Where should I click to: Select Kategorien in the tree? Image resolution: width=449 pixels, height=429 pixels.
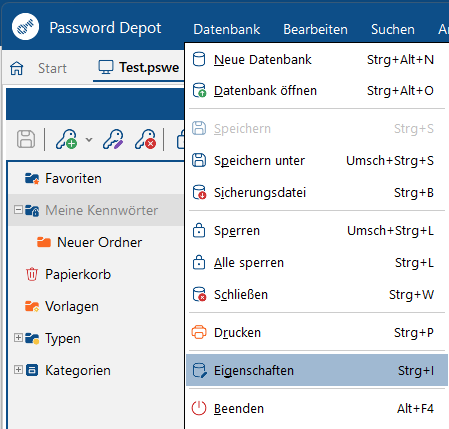[78, 371]
